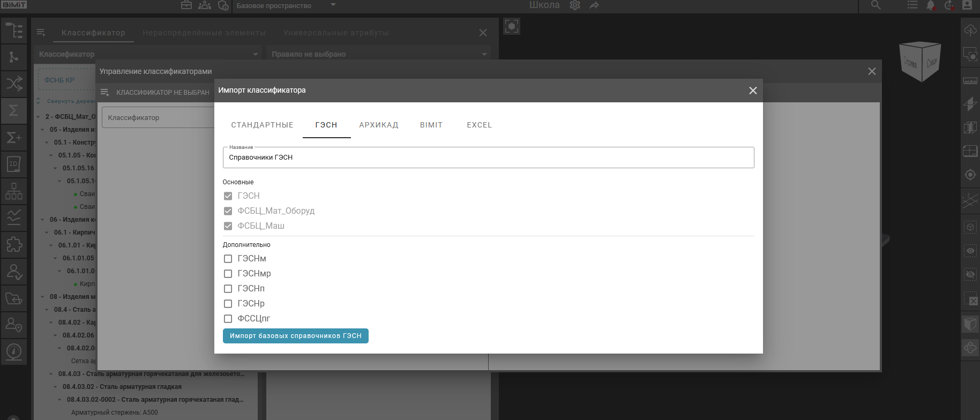The width and height of the screenshot is (980, 420).
Task: Click Свернуть дерево link
Action: point(67,101)
